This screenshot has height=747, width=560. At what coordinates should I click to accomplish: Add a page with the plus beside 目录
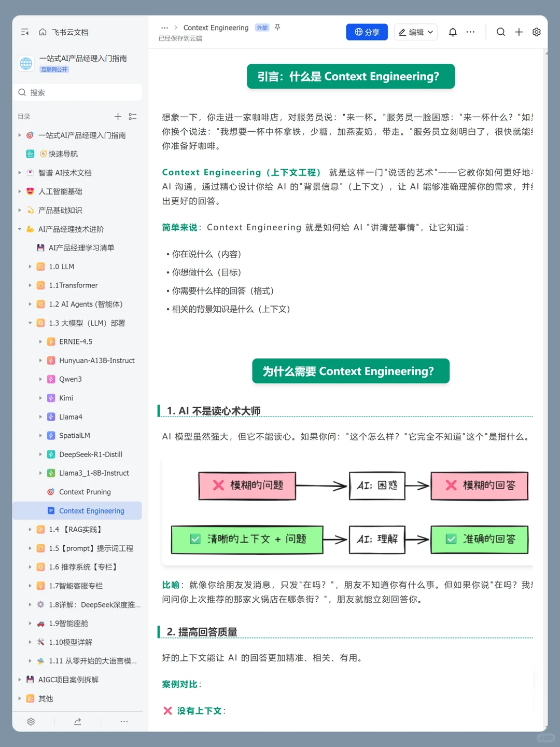coord(118,116)
